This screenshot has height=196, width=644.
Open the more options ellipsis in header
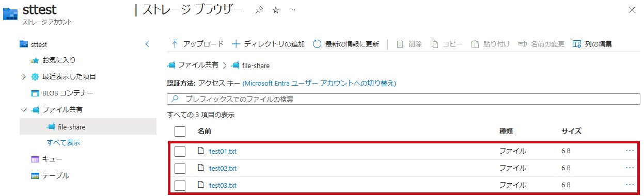292,10
